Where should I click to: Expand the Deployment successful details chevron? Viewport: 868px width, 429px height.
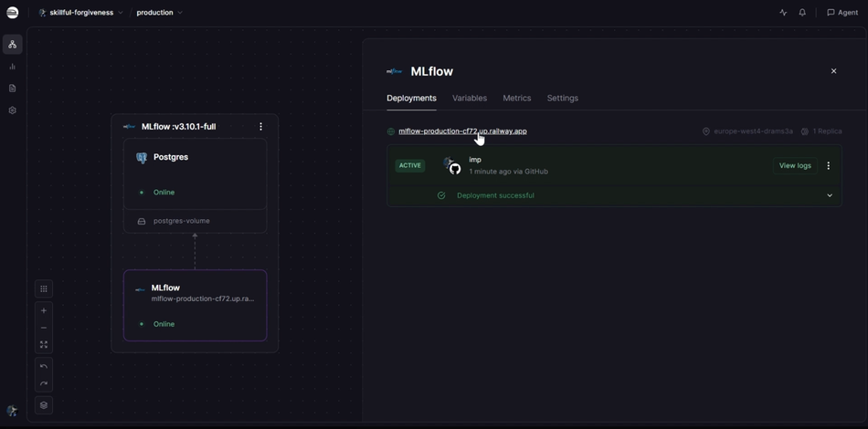830,195
